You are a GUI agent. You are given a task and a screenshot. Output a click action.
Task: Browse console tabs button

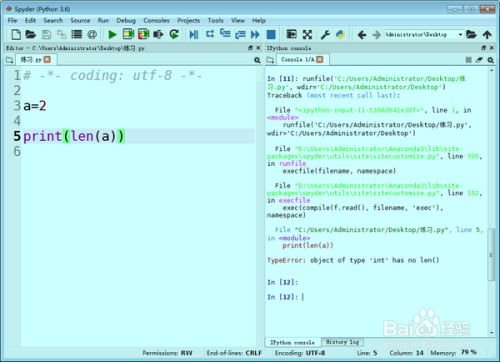[270, 60]
